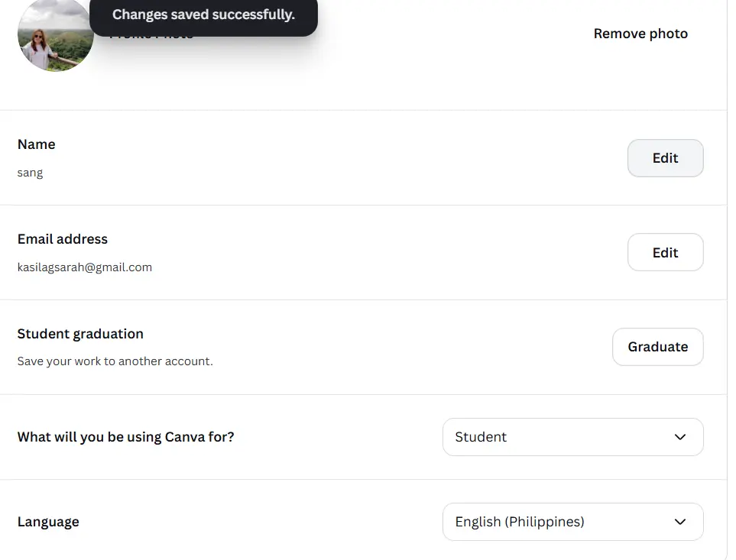This screenshot has height=560, width=736.
Task: Edit the Email address
Action: tap(665, 252)
